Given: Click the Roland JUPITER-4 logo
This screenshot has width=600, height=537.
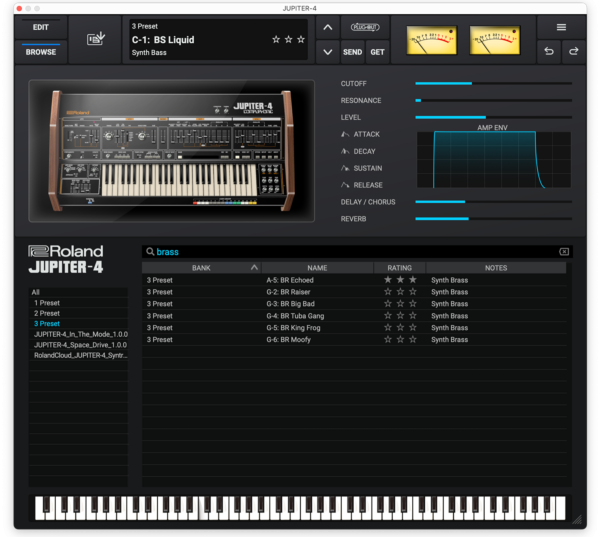Looking at the screenshot, I should (x=65, y=259).
